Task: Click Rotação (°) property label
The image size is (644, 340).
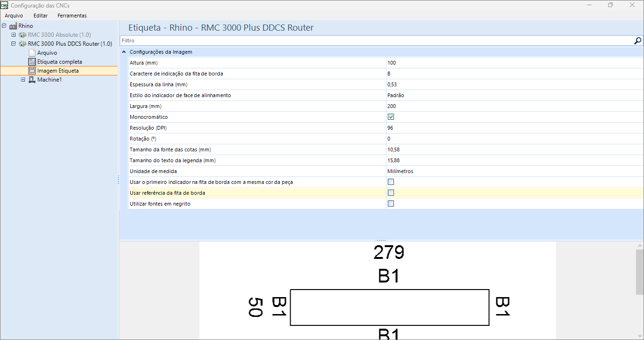Action: click(142, 139)
